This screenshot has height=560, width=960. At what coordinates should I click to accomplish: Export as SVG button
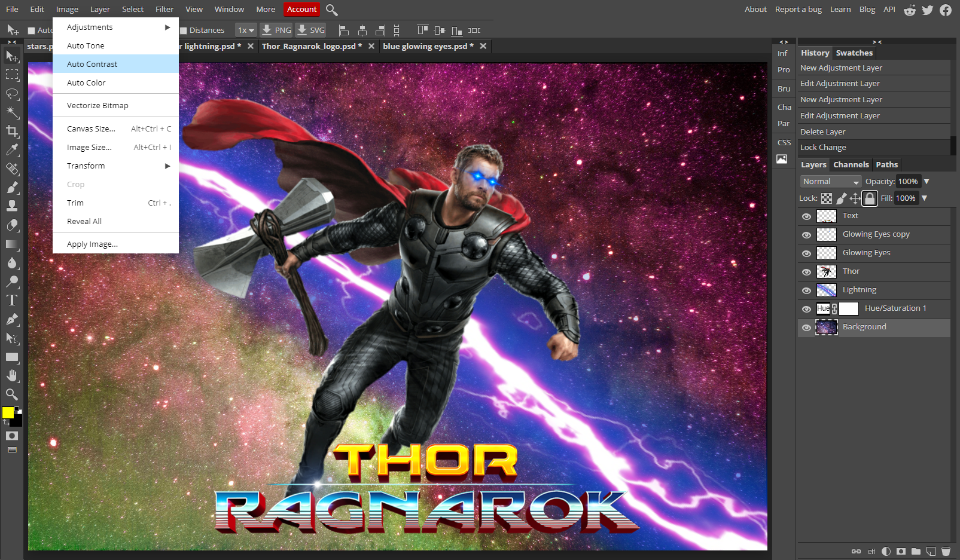point(311,30)
